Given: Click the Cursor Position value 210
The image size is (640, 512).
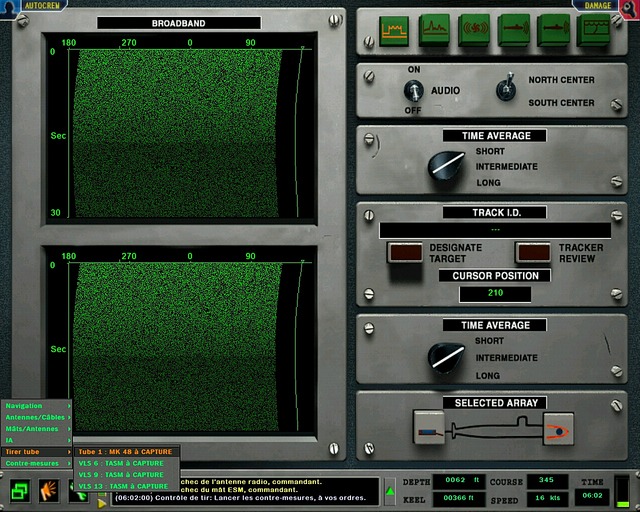Looking at the screenshot, I should 495,293.
